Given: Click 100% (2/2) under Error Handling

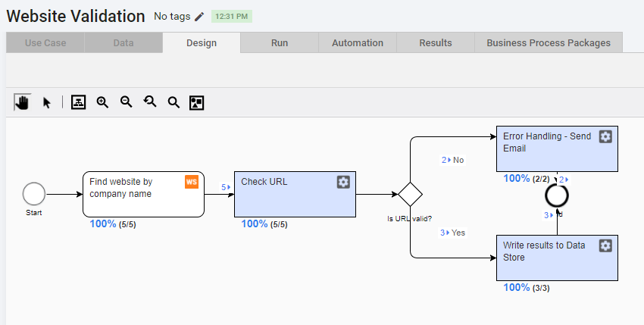Looking at the screenshot, I should tap(526, 179).
